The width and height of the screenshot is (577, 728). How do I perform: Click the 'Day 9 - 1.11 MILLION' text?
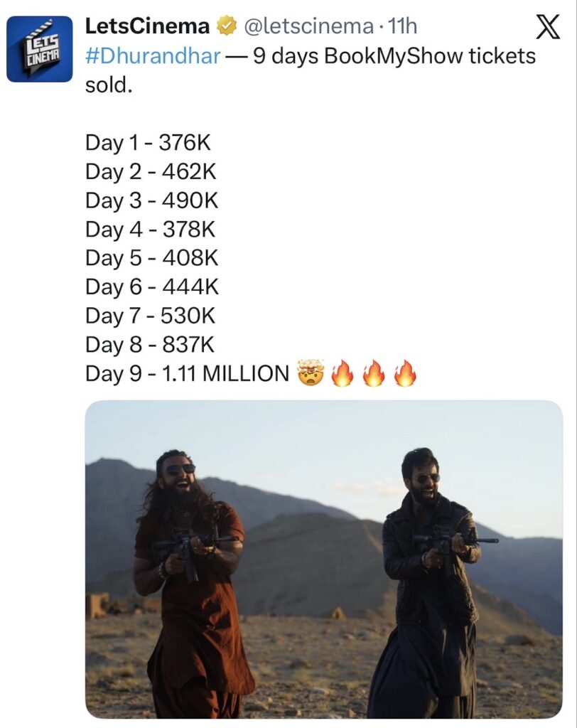coord(187,373)
